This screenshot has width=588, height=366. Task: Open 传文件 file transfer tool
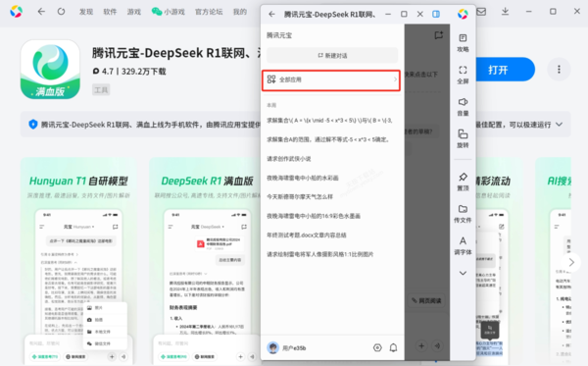coord(463,214)
